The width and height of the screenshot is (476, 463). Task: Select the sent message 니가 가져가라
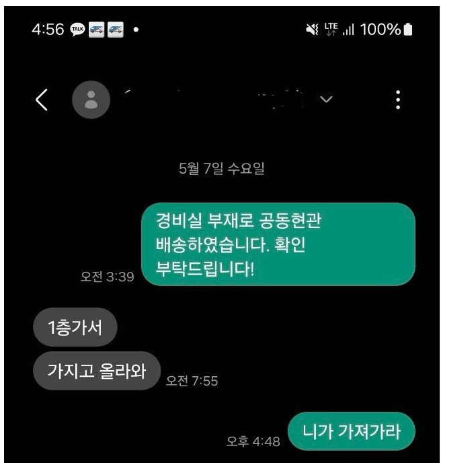[352, 431]
